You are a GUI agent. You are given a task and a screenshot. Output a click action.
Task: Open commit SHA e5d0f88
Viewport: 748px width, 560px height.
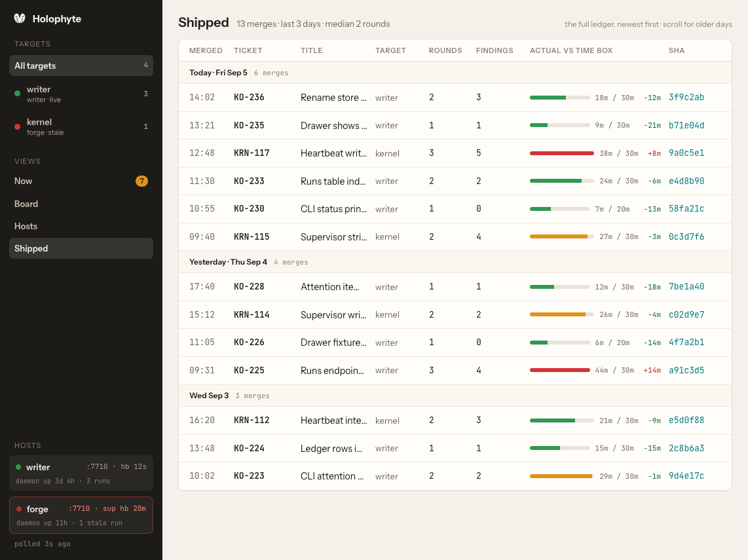click(686, 420)
